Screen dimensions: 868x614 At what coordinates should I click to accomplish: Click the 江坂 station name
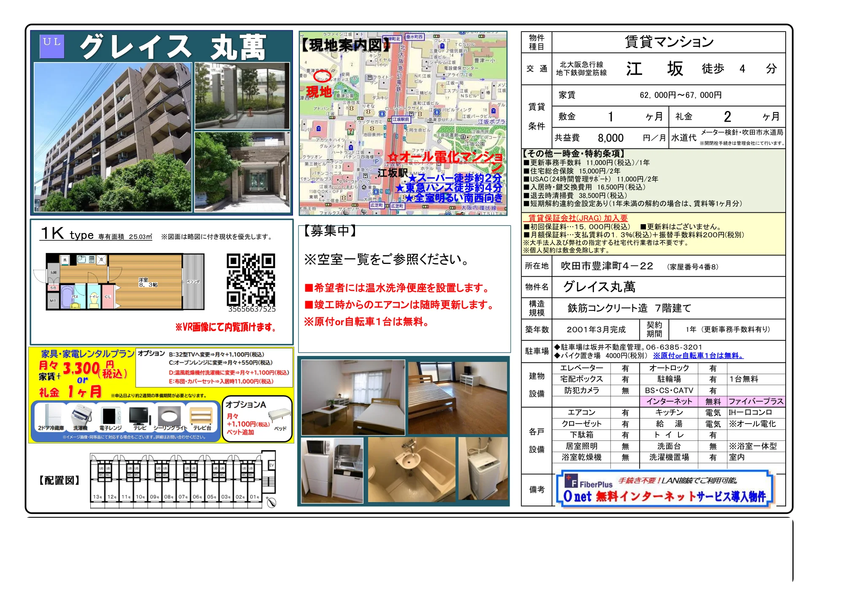click(654, 69)
